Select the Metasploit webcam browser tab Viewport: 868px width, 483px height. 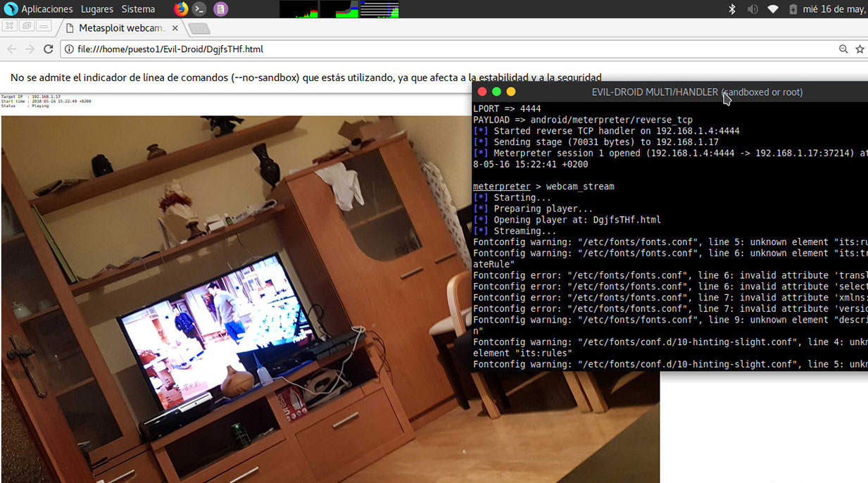click(121, 28)
